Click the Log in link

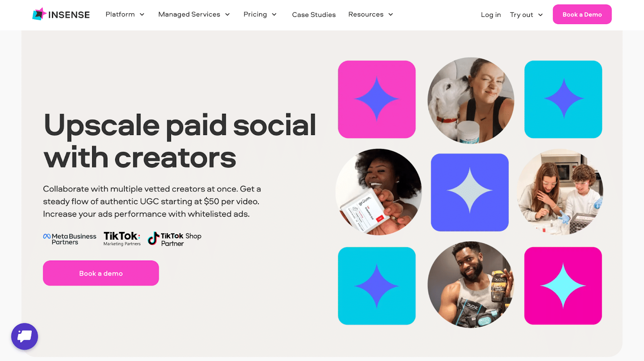[x=491, y=15]
